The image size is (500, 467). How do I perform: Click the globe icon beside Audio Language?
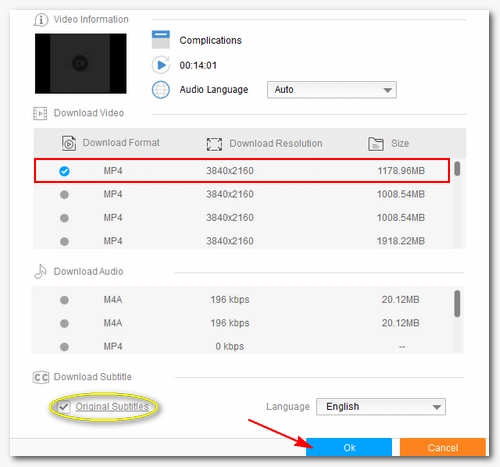pos(161,90)
